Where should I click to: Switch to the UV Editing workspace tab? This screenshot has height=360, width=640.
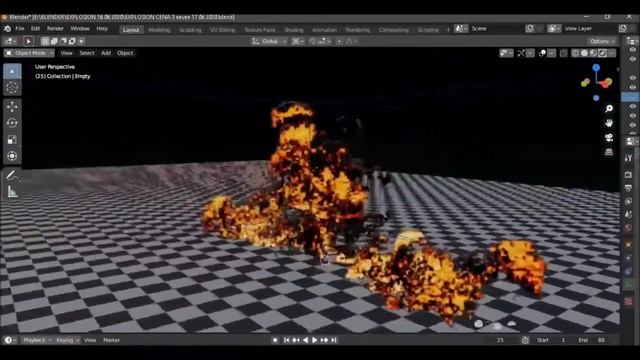coord(222,30)
